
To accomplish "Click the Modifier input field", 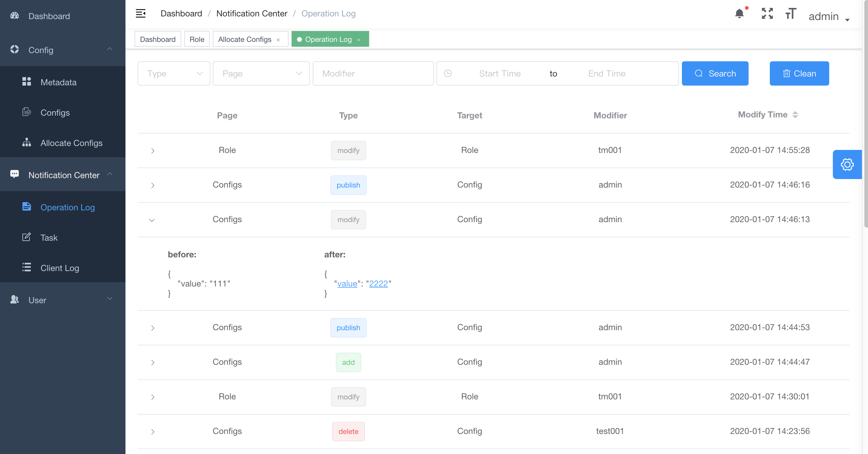I will [x=373, y=73].
